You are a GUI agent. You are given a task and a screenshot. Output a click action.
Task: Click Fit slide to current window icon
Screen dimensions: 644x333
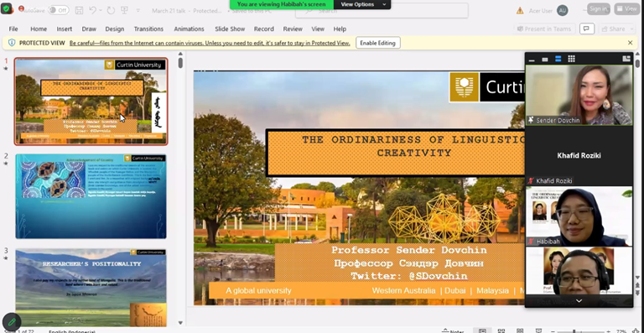pyautogui.click(x=636, y=331)
